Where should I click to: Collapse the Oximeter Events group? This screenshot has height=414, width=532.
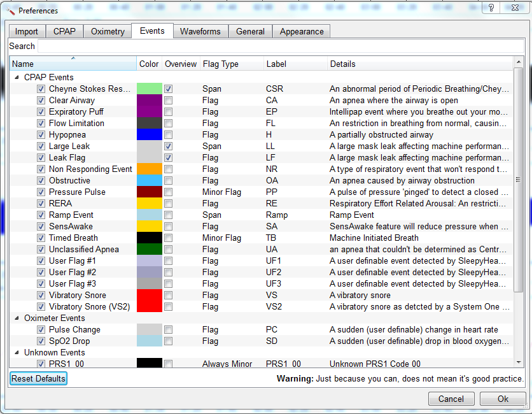coord(17,318)
